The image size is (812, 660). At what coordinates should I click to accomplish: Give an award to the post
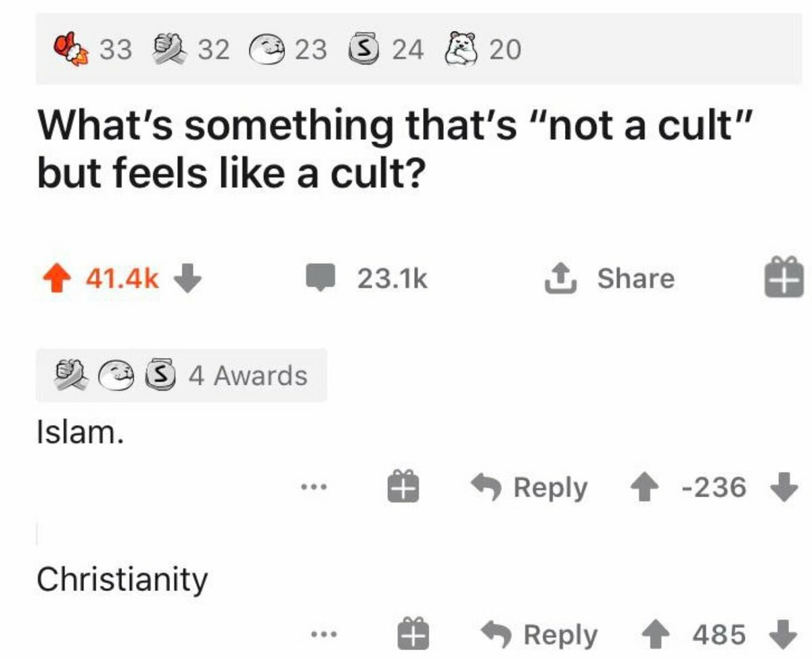[784, 279]
